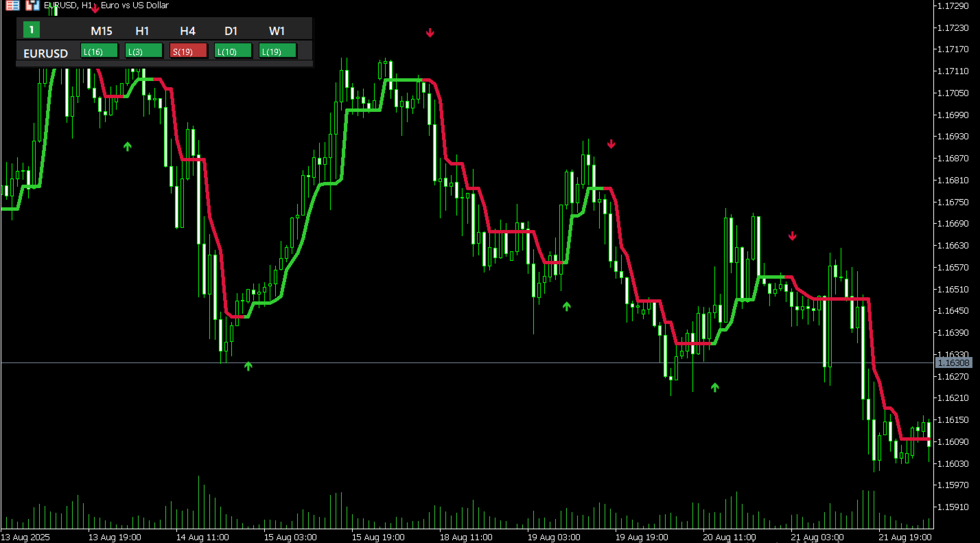The image size is (980, 543).
Task: Click time axis label '14 Aug 11:00'
Action: click(202, 537)
